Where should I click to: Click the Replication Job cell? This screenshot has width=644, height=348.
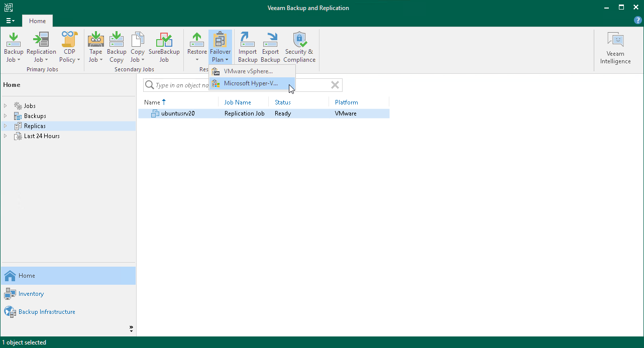[x=244, y=113]
